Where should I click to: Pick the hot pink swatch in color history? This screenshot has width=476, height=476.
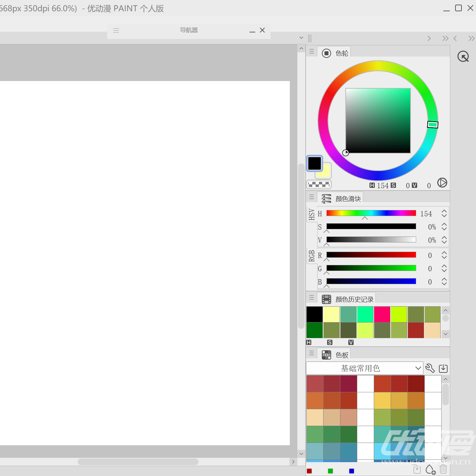(382, 314)
